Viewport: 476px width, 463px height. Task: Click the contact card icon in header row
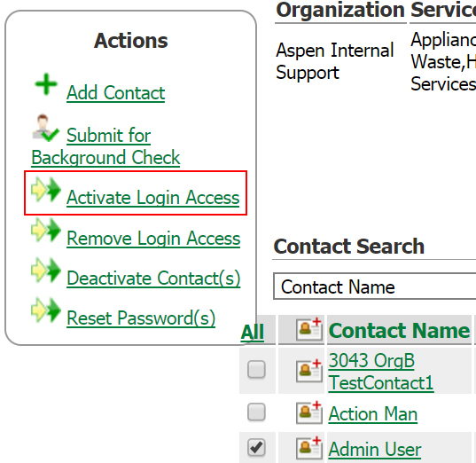coord(309,329)
